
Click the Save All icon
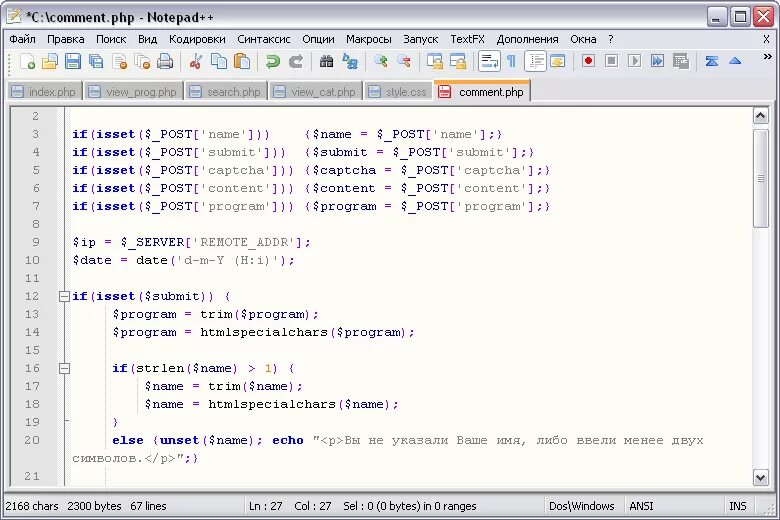(x=96, y=61)
